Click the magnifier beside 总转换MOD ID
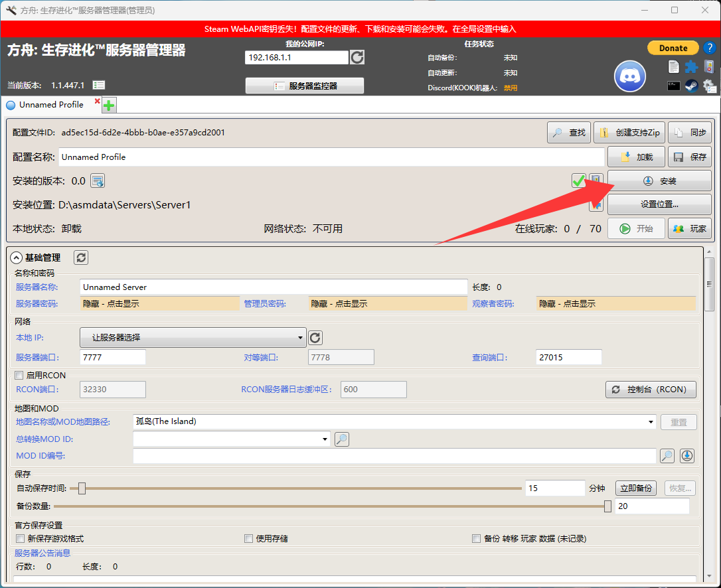This screenshot has height=588, width=721. tap(341, 439)
